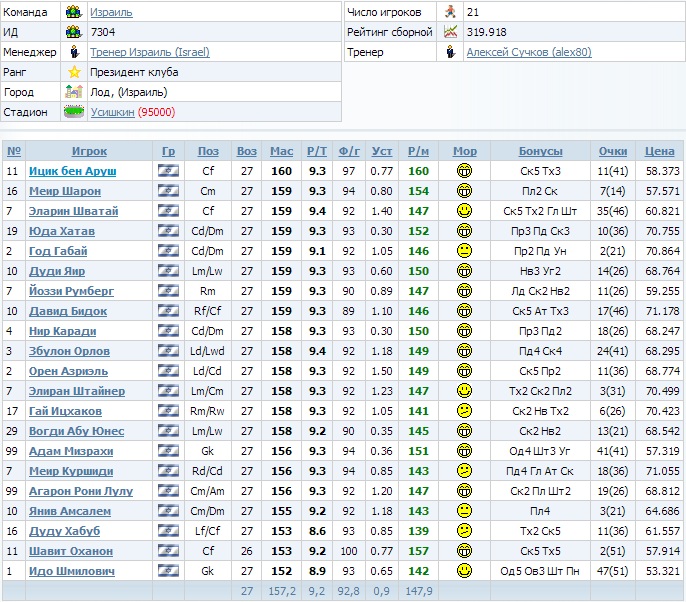Viewport: 686px width, 602px height.
Task: Click the morale face for Янив Амсалем
Action: point(464,511)
